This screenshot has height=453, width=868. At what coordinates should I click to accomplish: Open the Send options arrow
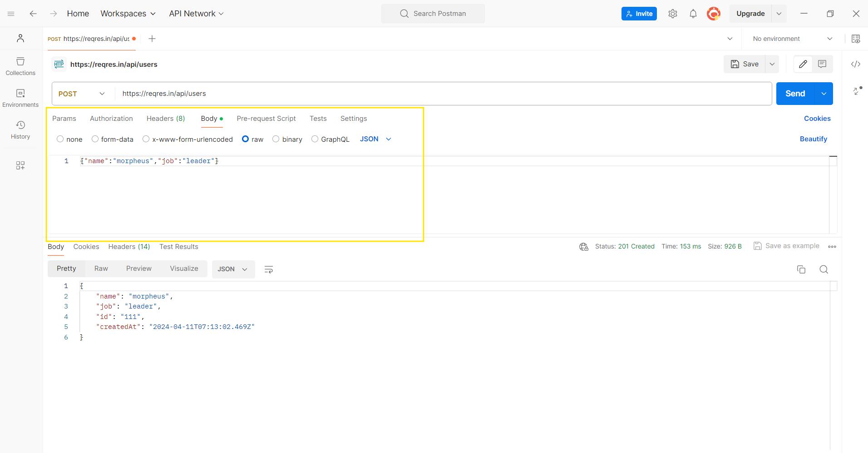tap(824, 94)
